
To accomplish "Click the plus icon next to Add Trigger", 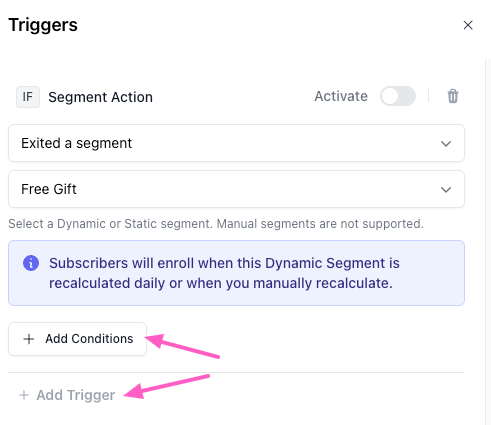I will click(24, 395).
